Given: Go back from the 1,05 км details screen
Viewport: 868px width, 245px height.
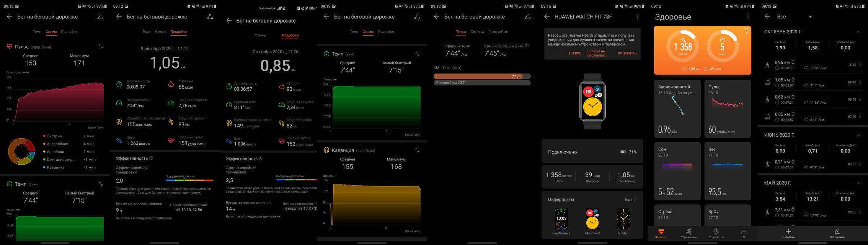Looking at the screenshot, I should (x=119, y=16).
